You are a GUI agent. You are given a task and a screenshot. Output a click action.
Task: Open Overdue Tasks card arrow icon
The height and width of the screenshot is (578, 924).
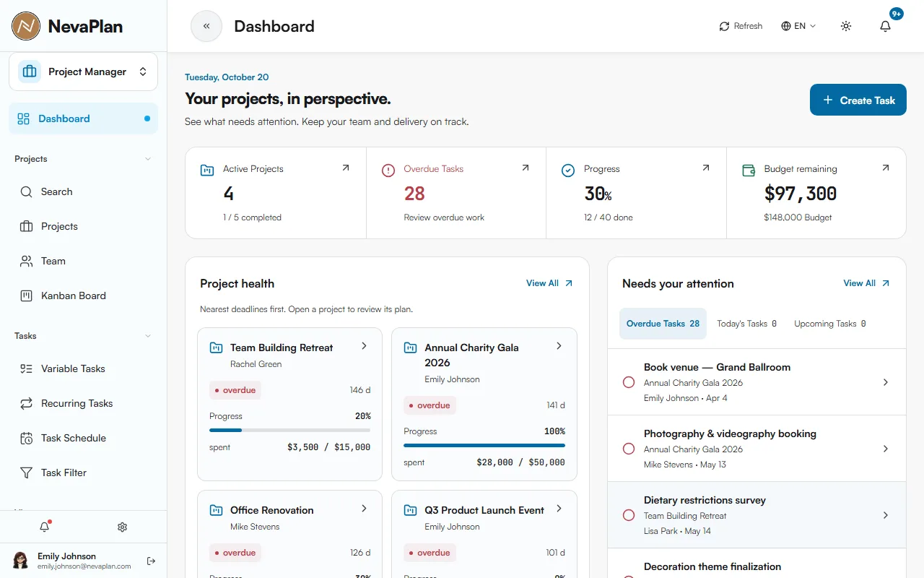526,168
